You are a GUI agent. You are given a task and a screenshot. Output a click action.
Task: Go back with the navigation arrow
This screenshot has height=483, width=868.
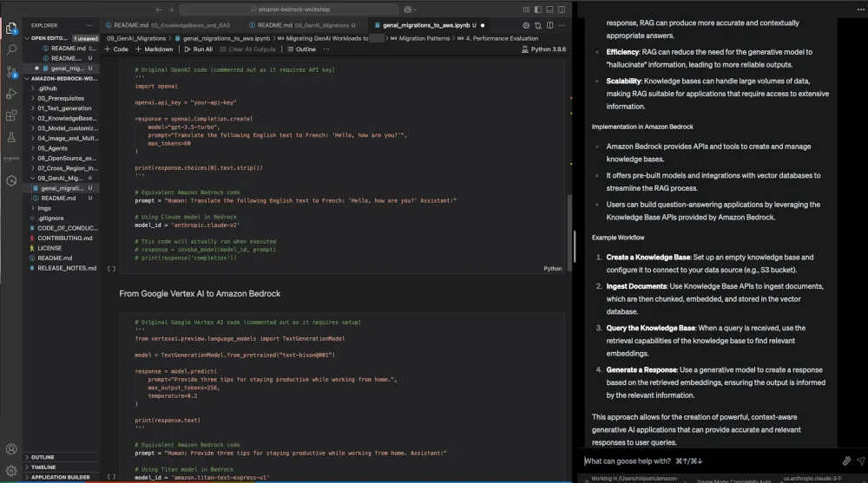pos(159,10)
